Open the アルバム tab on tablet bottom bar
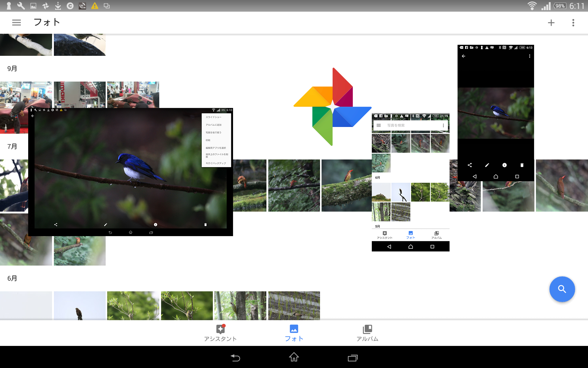 pyautogui.click(x=367, y=333)
